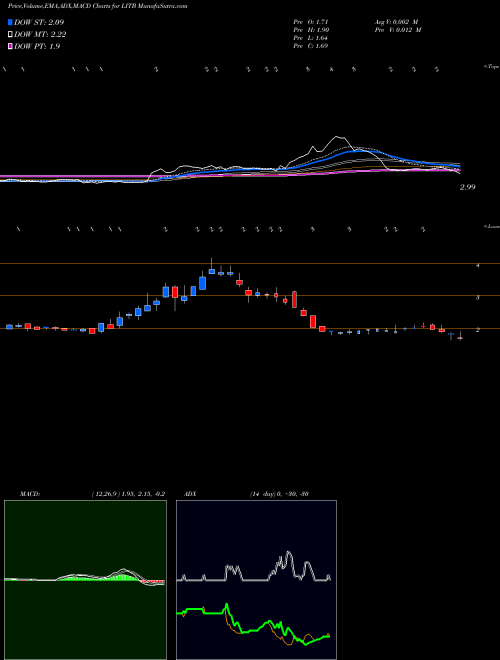
Task: Click the 'Pre L: 1.64' value
Action: (311, 38)
